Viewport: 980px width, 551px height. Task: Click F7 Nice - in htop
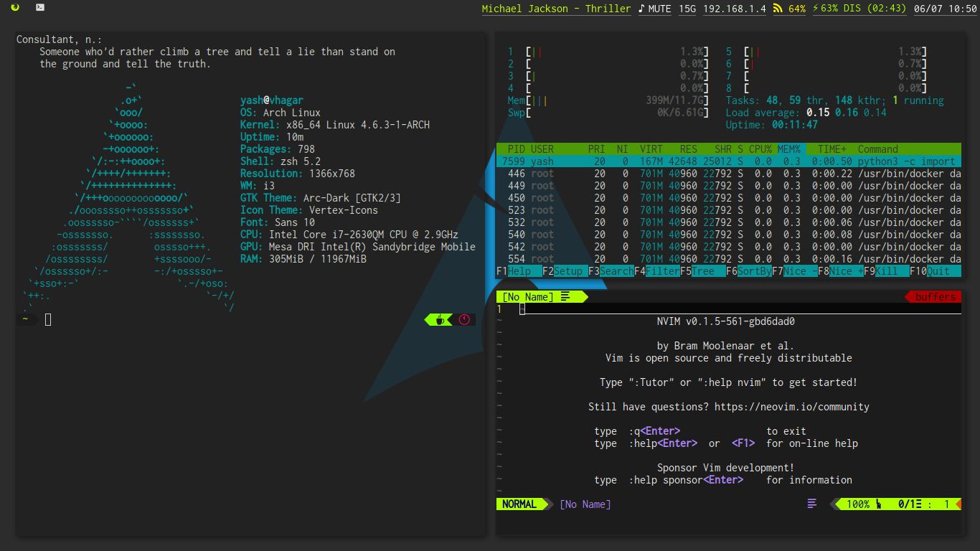tap(795, 271)
